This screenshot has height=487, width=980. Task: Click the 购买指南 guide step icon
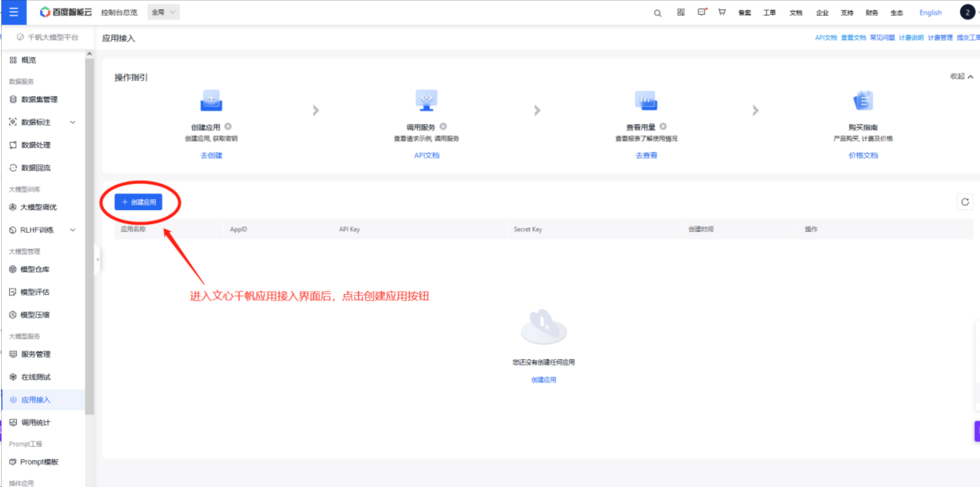pos(863,101)
